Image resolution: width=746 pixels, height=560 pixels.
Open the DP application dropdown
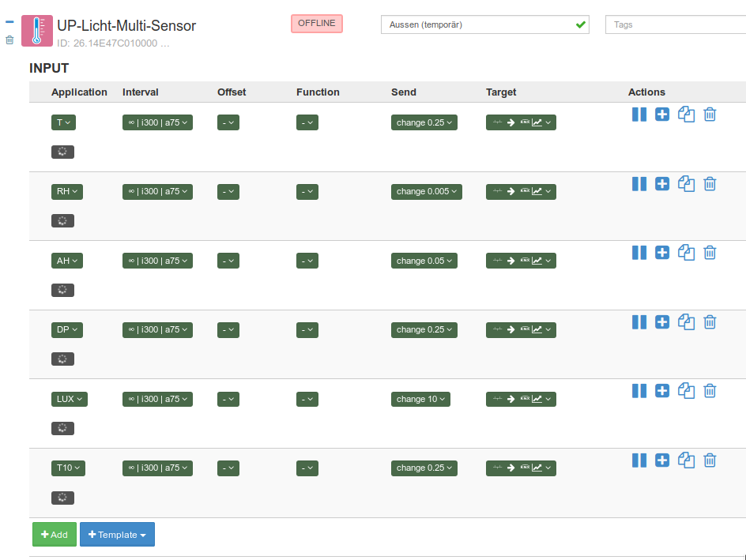67,330
